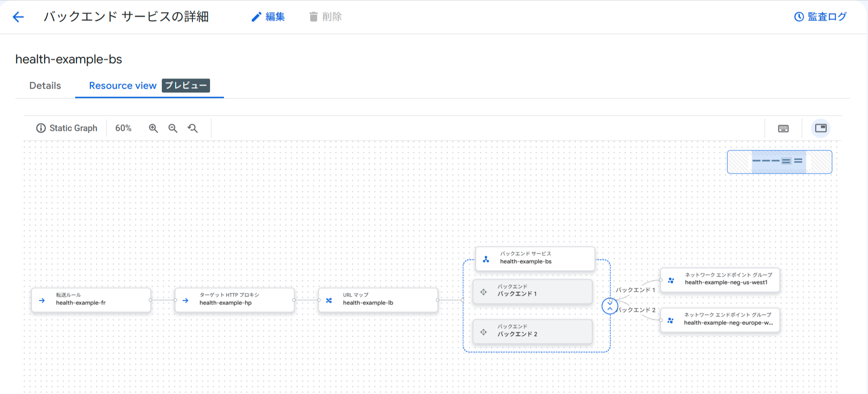Click the icon on health-example-neg-europe-w... node
The height and width of the screenshot is (394, 868).
click(670, 321)
